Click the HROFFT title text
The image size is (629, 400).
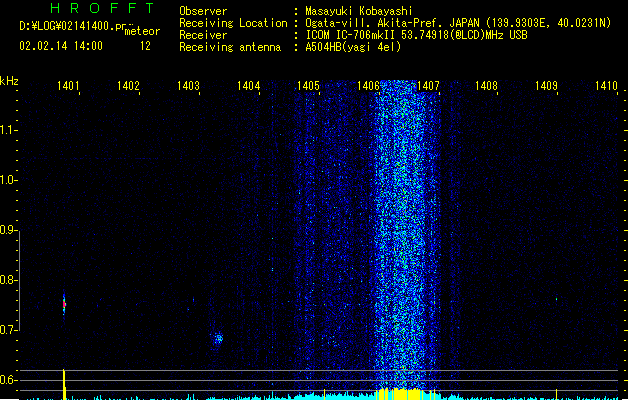[x=102, y=8]
